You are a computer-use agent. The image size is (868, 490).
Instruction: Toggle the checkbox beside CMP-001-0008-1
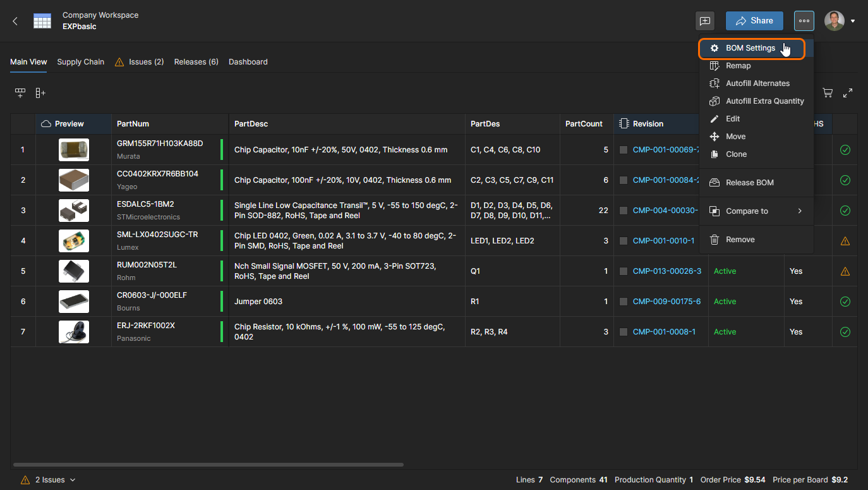click(624, 332)
